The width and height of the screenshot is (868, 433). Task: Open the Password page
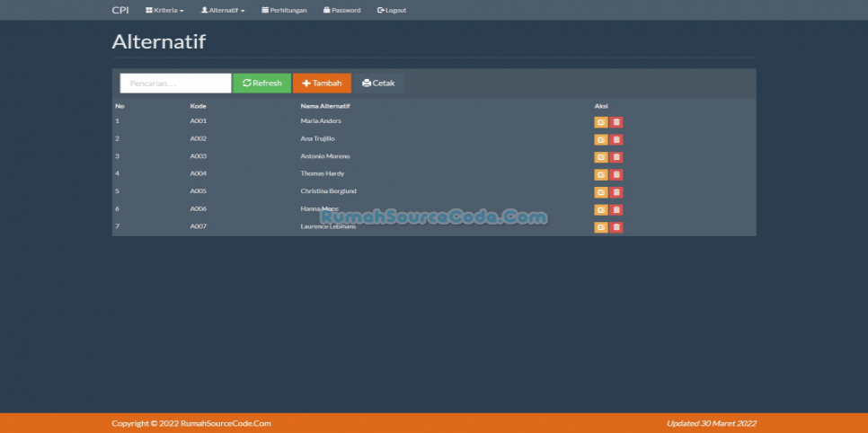tap(341, 10)
